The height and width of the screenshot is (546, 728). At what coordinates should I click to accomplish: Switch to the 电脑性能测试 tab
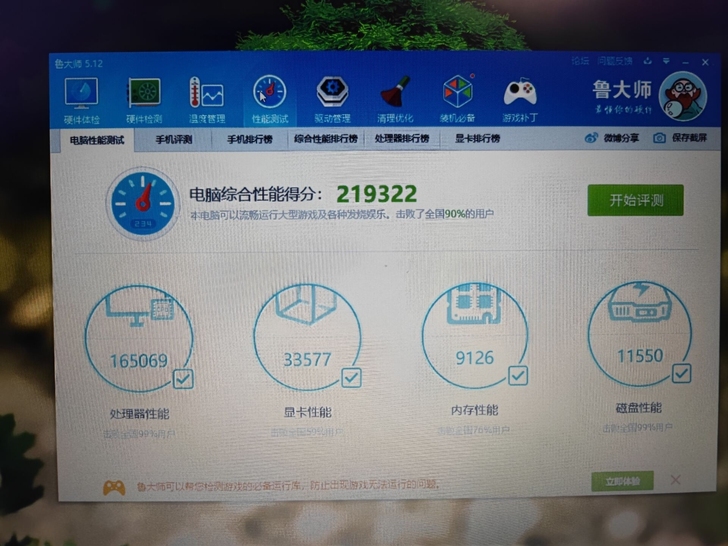coord(97,140)
